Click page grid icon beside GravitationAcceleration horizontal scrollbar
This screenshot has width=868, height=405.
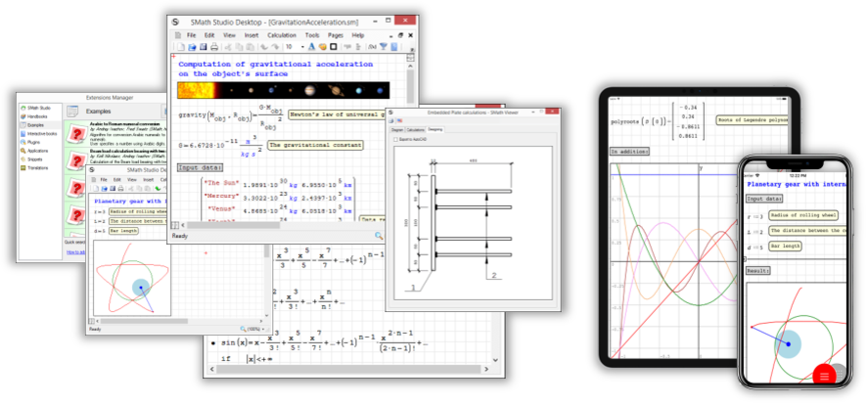(175, 225)
